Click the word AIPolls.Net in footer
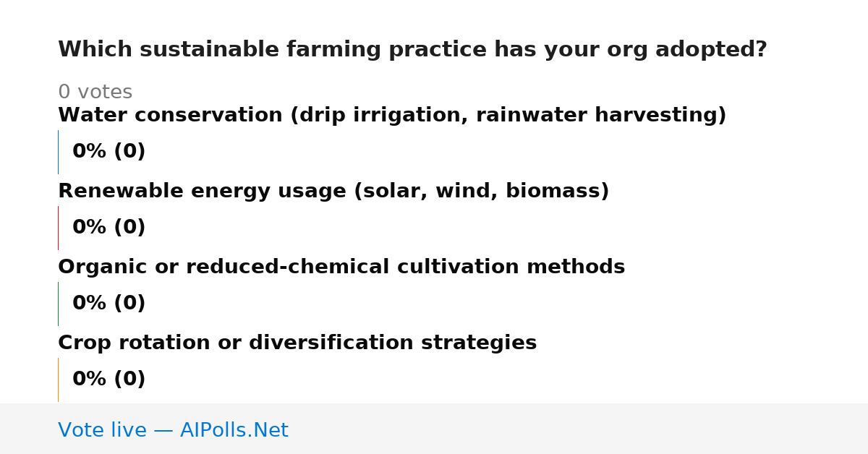868x454 pixels. 234,430
